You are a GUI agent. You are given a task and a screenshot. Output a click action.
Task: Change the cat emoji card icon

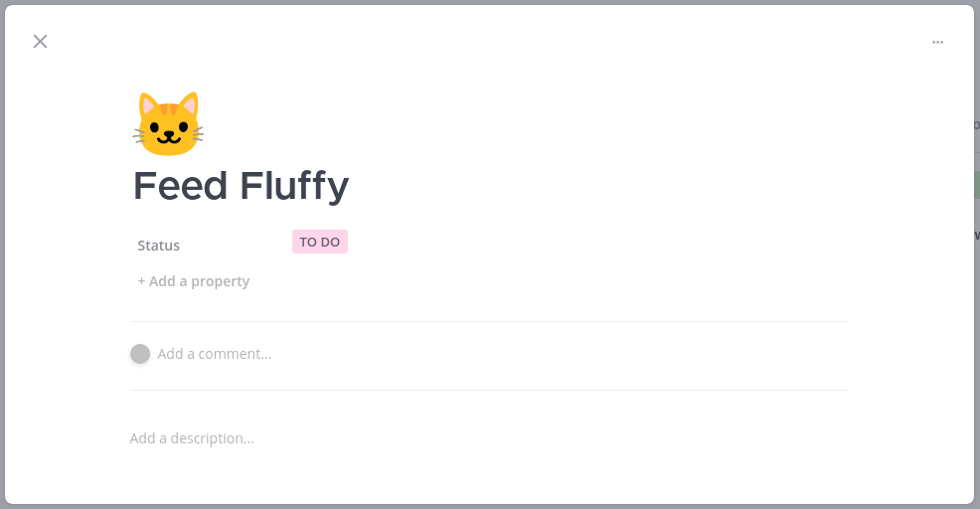tap(168, 124)
